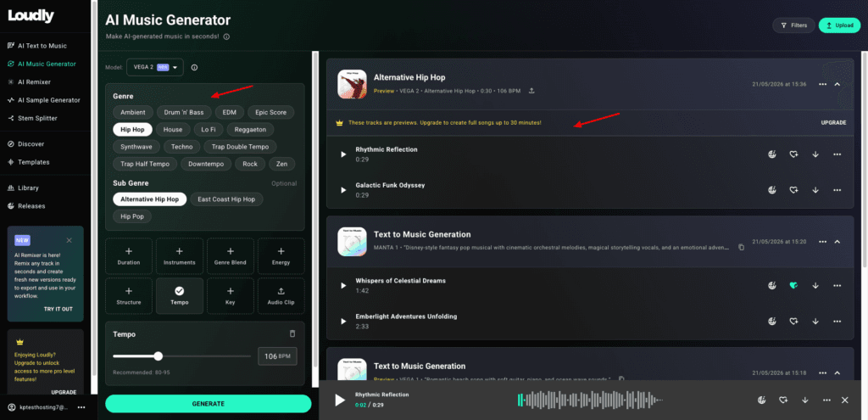This screenshot has height=420, width=868.
Task: Click the Upload button
Action: coord(840,25)
